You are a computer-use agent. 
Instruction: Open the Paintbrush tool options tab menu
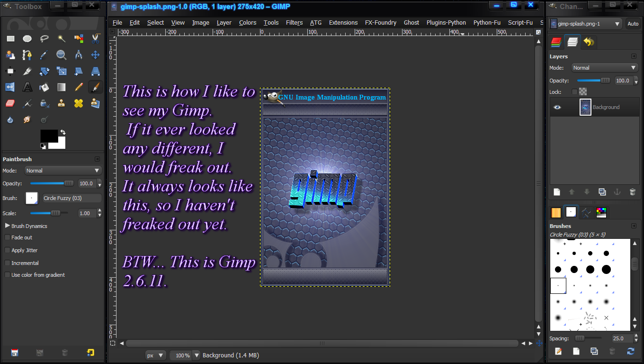click(x=98, y=159)
